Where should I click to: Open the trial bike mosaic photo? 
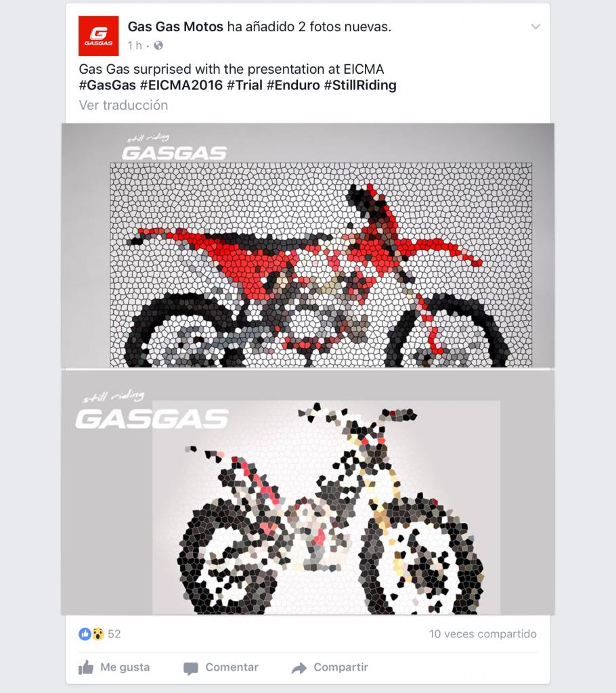coord(308,493)
